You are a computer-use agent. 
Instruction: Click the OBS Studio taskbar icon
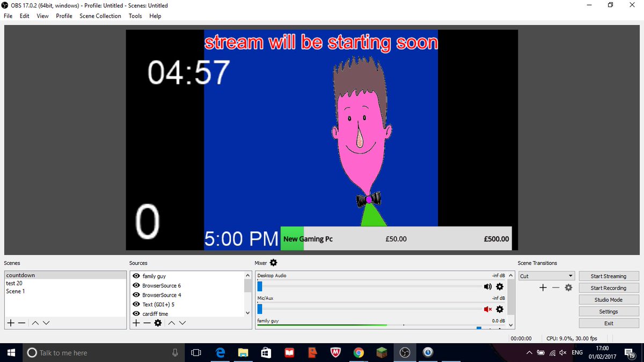tap(405, 352)
